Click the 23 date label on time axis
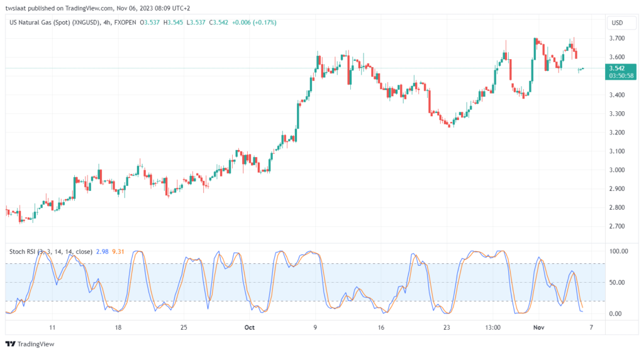 [447, 328]
